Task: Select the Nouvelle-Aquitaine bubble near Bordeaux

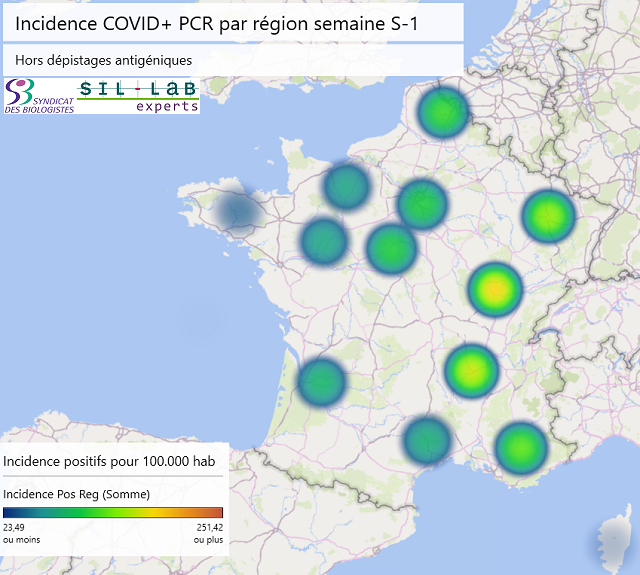Action: click(x=322, y=382)
